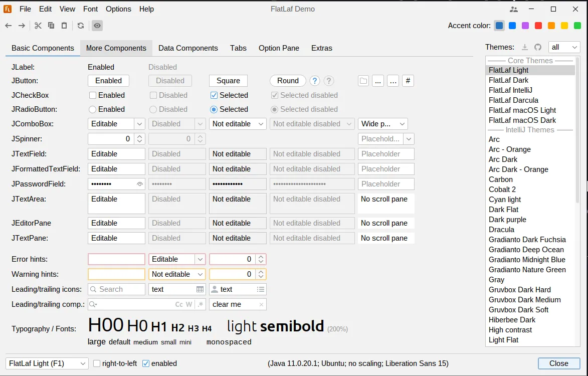This screenshot has width=588, height=376.
Task: Open the Error hints Editable combo box
Action: [x=200, y=259]
